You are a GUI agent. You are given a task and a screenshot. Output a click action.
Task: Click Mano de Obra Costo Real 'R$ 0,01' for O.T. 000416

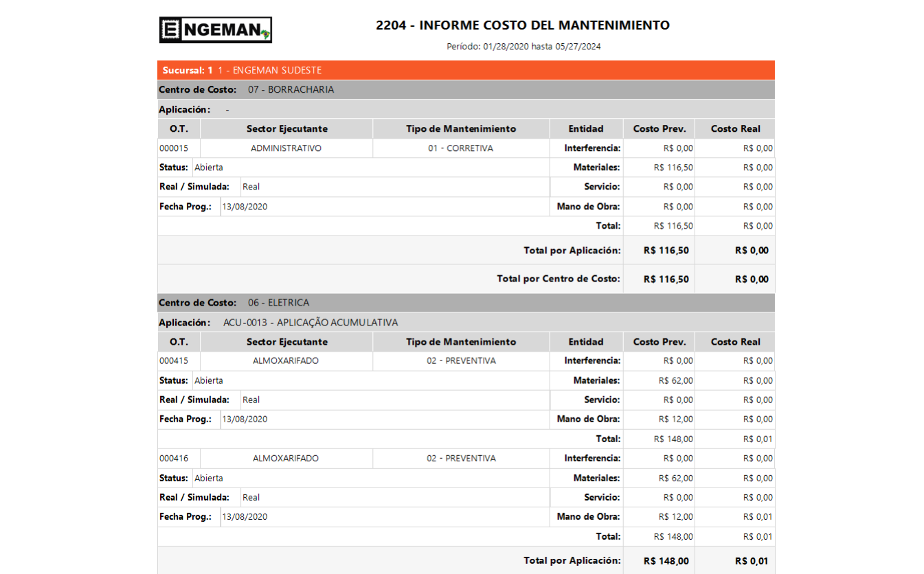point(758,517)
